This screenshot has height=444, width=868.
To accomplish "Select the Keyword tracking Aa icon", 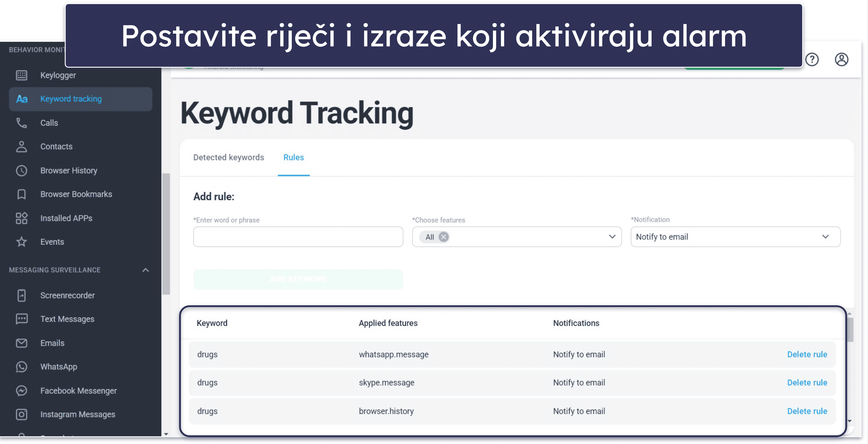I will coord(21,99).
